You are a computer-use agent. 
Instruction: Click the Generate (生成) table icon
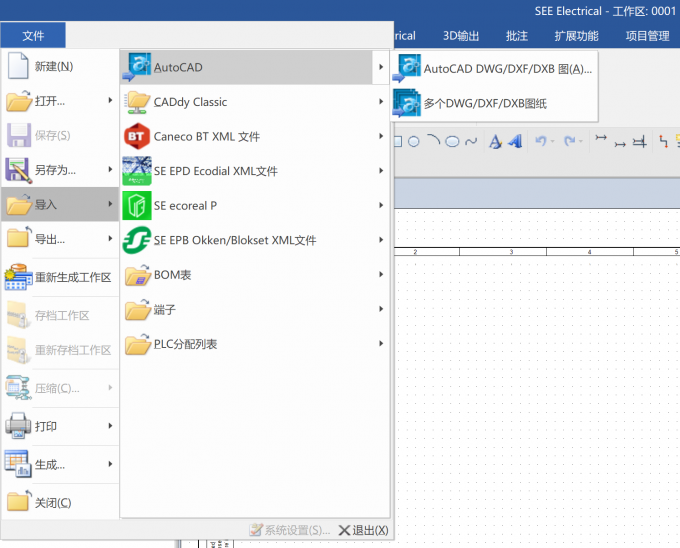coord(18,463)
